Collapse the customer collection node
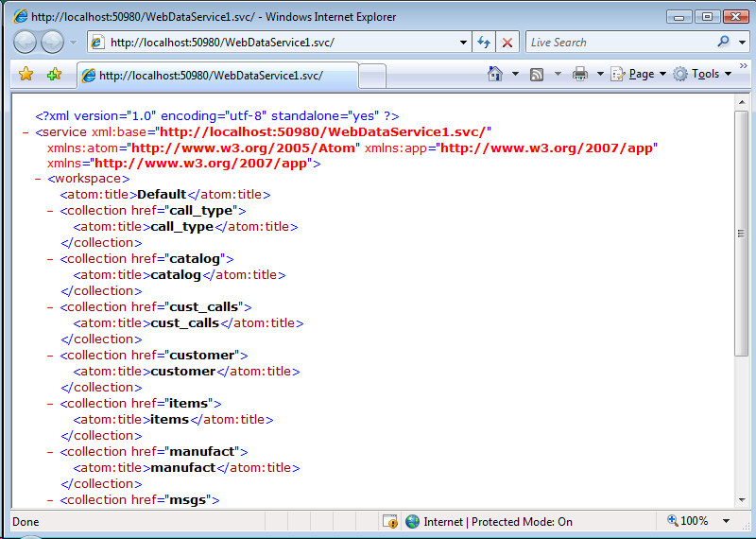The width and height of the screenshot is (756, 539). pyautogui.click(x=51, y=356)
